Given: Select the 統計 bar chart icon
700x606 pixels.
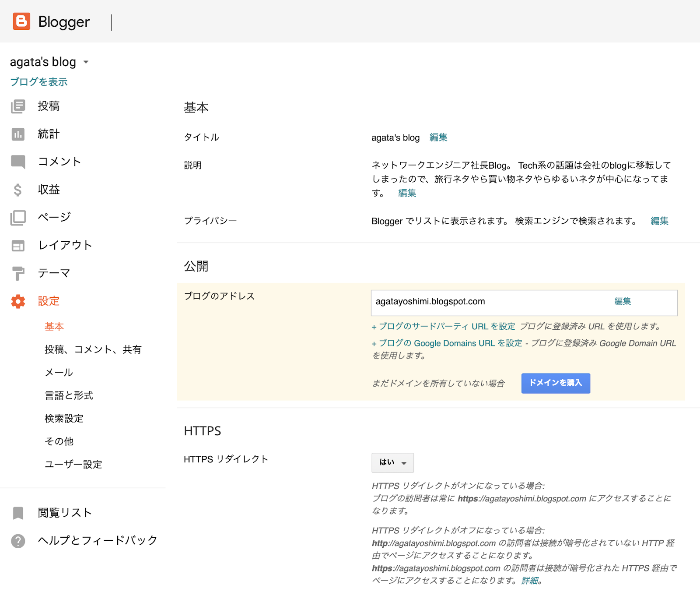Looking at the screenshot, I should pos(18,134).
